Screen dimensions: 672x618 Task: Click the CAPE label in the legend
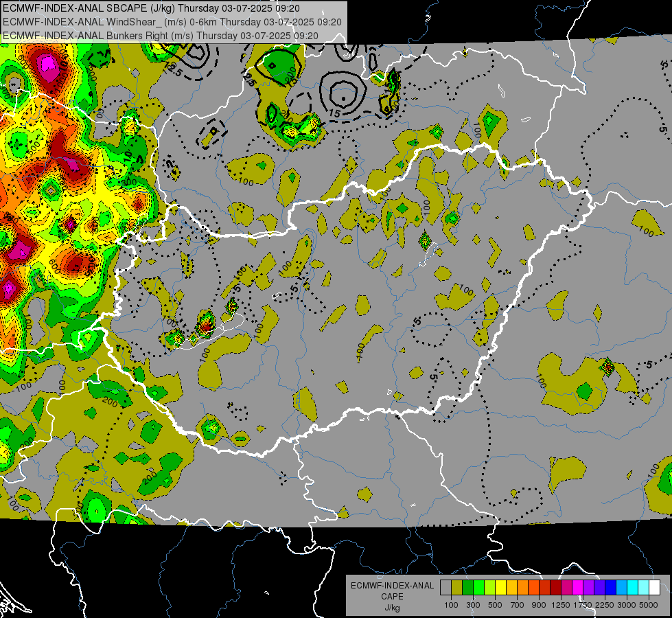click(x=392, y=597)
